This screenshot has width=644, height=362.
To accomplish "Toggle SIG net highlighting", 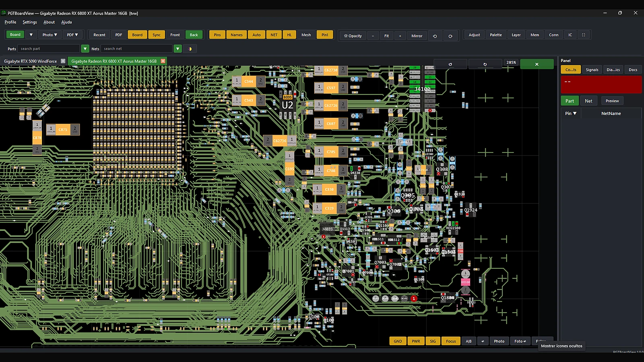I will 433,341.
